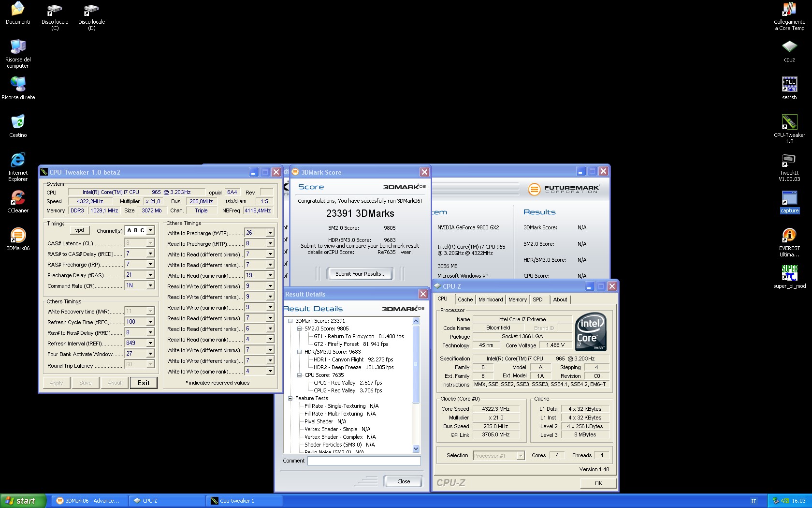Click Result Details scrollbar up arrow
812x508 pixels.
point(416,321)
